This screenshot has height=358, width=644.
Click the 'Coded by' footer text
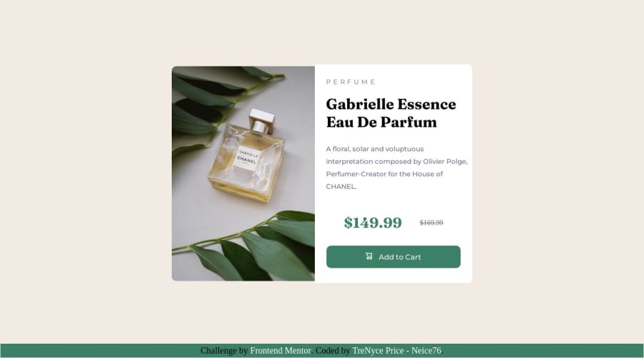click(x=333, y=351)
